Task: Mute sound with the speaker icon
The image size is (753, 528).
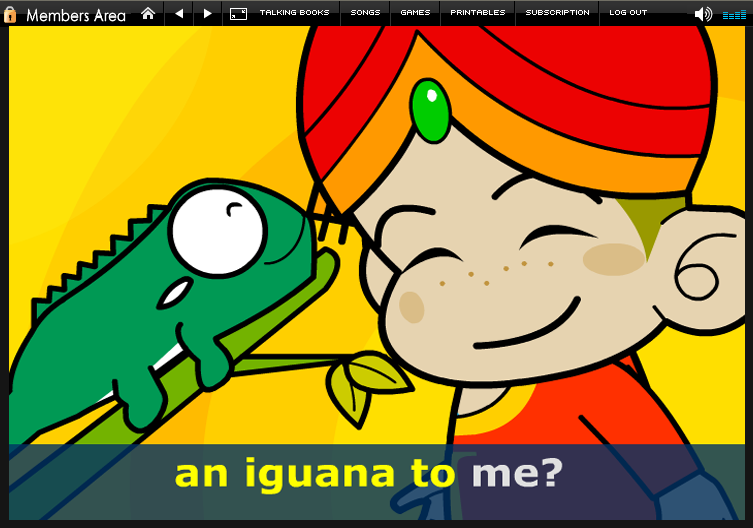Action: click(703, 14)
